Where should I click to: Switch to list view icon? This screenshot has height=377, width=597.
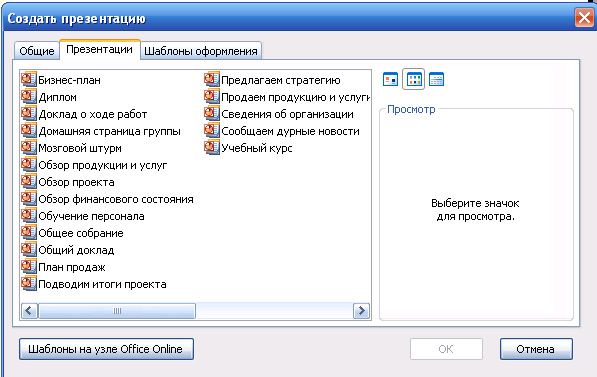pos(413,79)
